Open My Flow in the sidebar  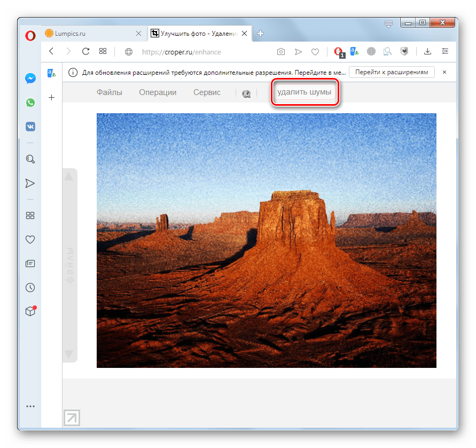point(30,183)
